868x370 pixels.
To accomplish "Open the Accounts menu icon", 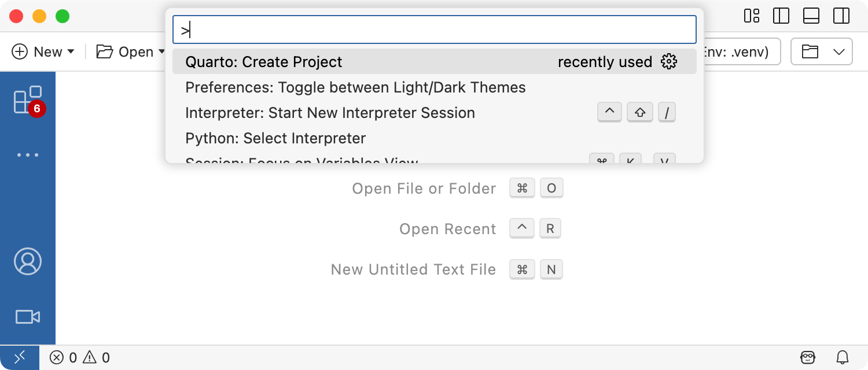I will (x=27, y=261).
